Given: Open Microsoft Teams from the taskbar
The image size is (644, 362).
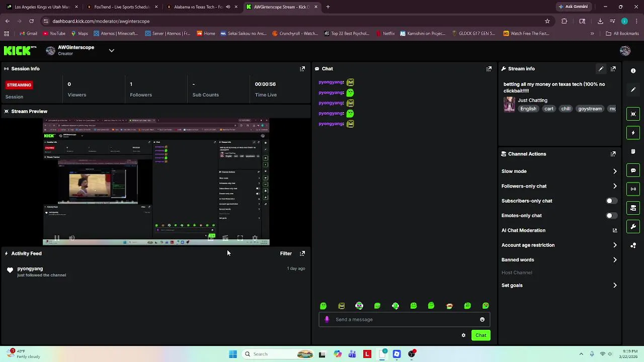Looking at the screenshot, I should coord(352,354).
